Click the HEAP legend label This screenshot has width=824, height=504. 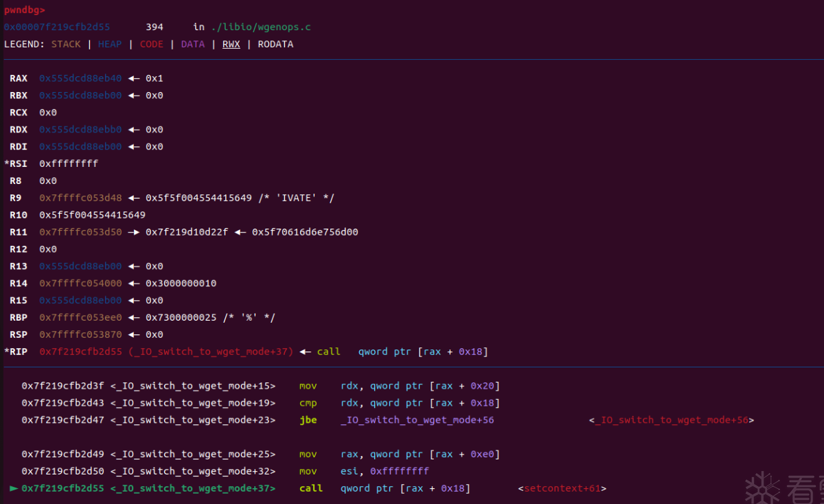tap(110, 44)
